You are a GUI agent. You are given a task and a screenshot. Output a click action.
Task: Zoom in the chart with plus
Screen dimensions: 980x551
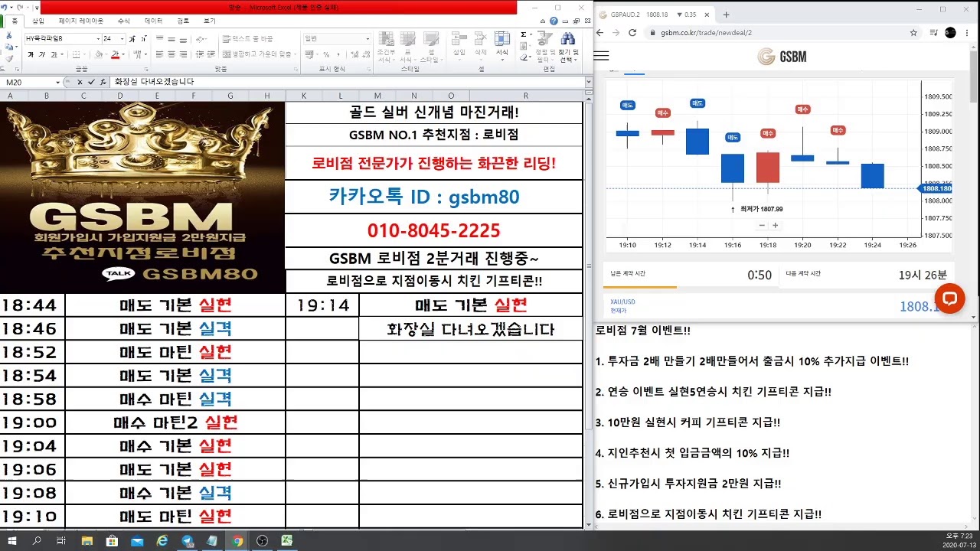click(775, 225)
